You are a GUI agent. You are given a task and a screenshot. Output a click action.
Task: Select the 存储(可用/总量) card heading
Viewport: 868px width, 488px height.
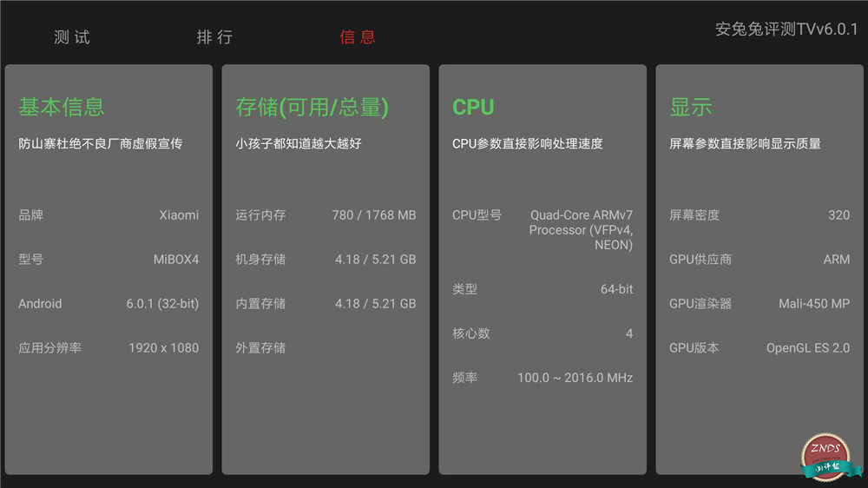tap(312, 107)
